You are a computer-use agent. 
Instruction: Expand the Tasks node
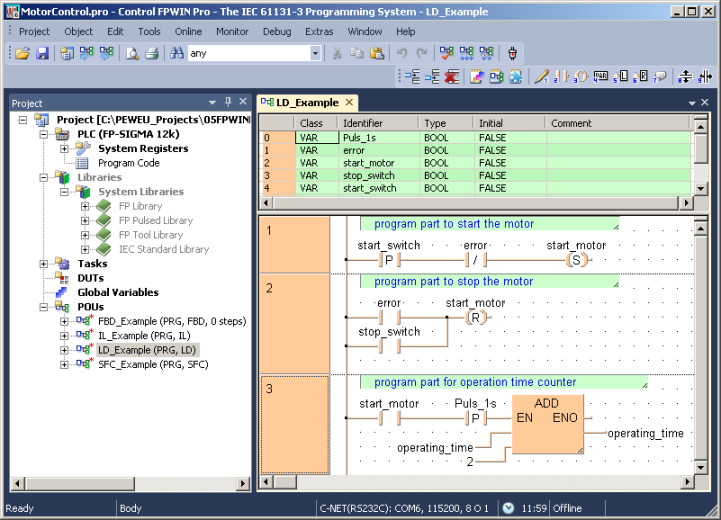coord(43,264)
